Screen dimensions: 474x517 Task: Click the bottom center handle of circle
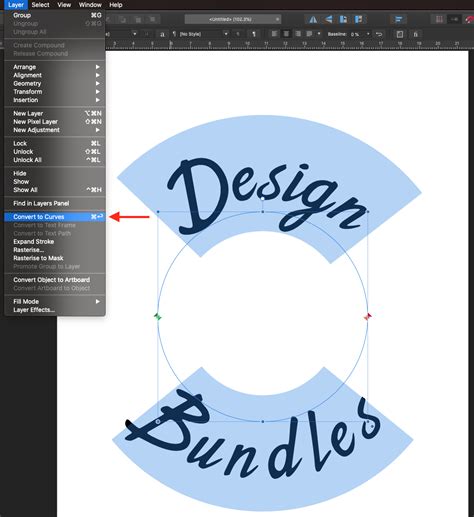[263, 422]
